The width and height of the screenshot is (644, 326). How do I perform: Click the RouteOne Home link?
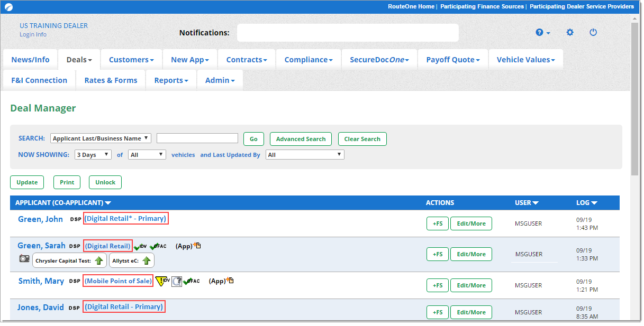(411, 6)
